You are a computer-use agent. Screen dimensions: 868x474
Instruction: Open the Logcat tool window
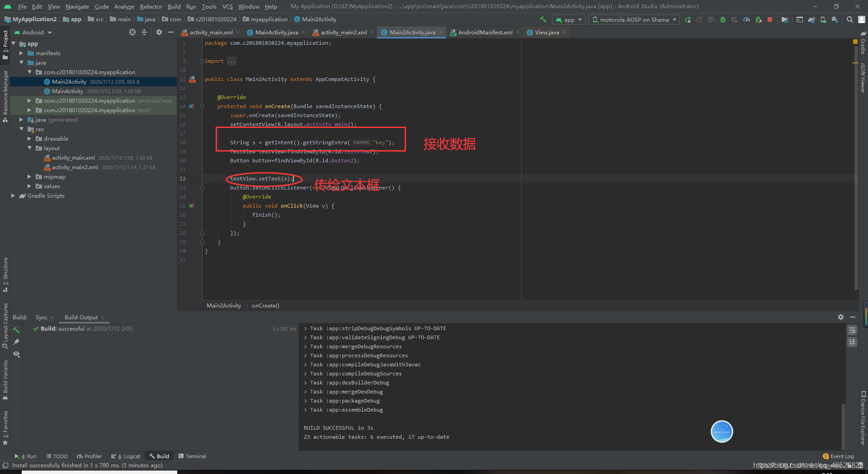coord(126,456)
